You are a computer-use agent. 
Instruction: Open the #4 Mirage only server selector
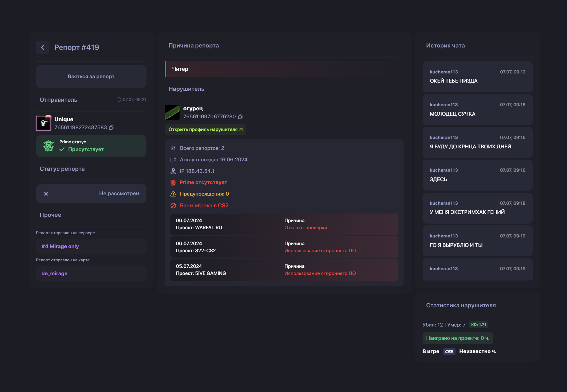coord(91,246)
